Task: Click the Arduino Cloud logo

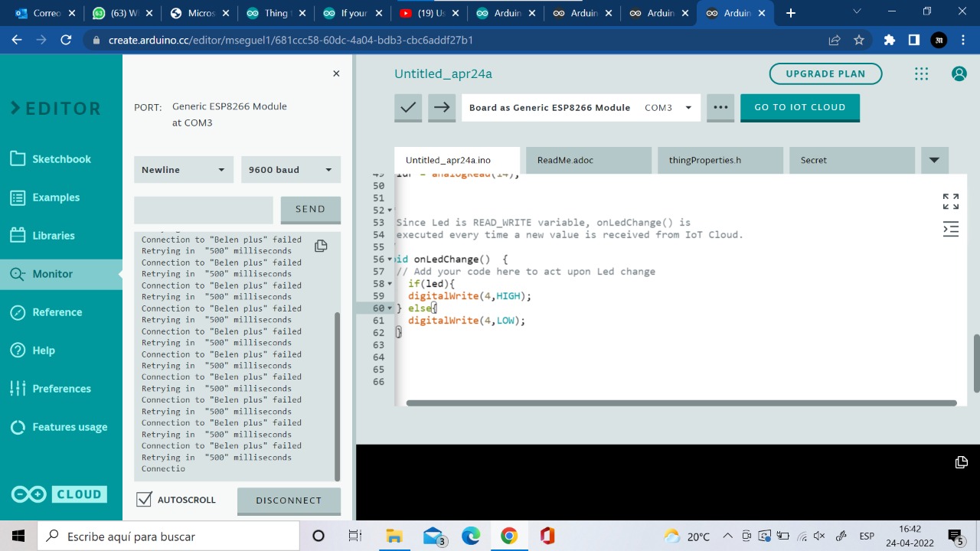Action: pyautogui.click(x=59, y=494)
